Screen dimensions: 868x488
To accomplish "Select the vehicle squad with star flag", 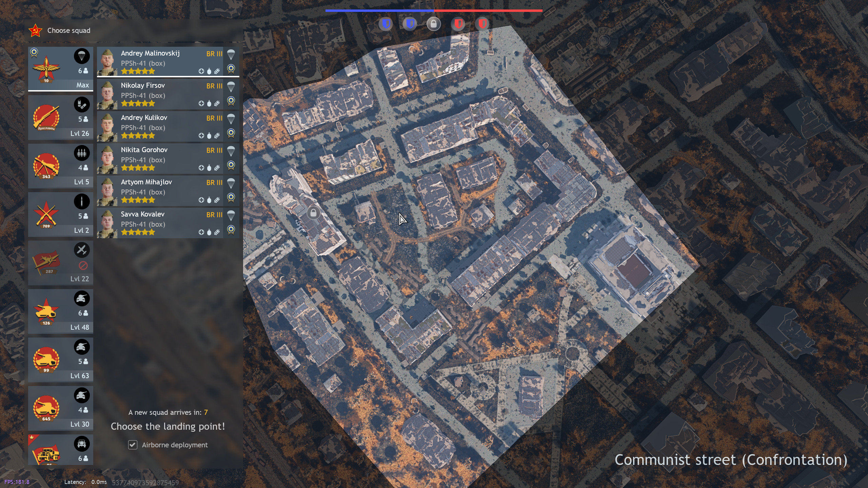I will pyautogui.click(x=60, y=450).
